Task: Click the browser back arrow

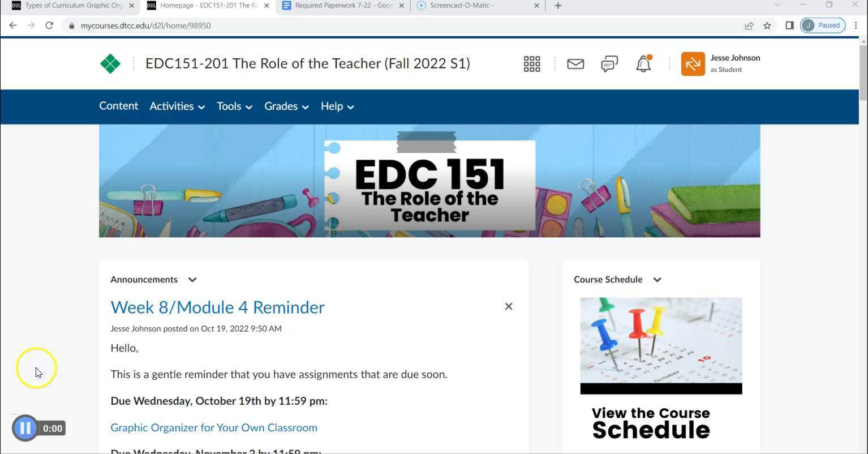Action: tap(13, 25)
